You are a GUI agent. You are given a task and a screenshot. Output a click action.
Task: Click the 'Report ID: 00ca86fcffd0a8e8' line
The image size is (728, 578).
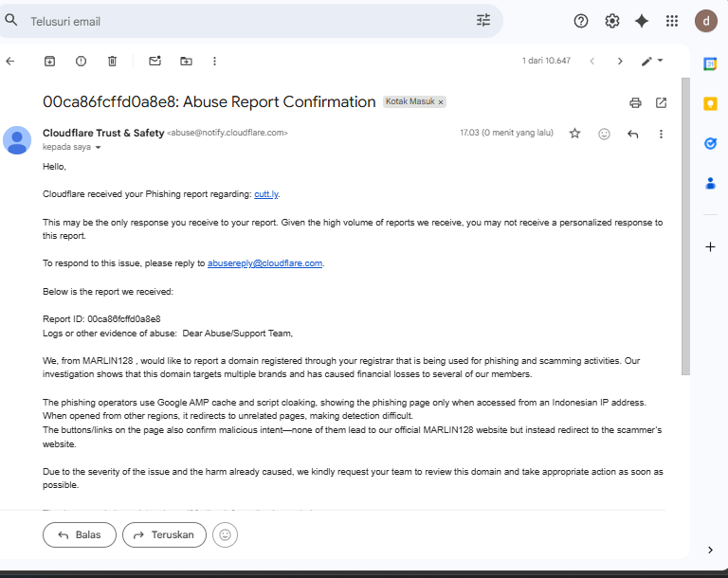[x=101, y=319]
